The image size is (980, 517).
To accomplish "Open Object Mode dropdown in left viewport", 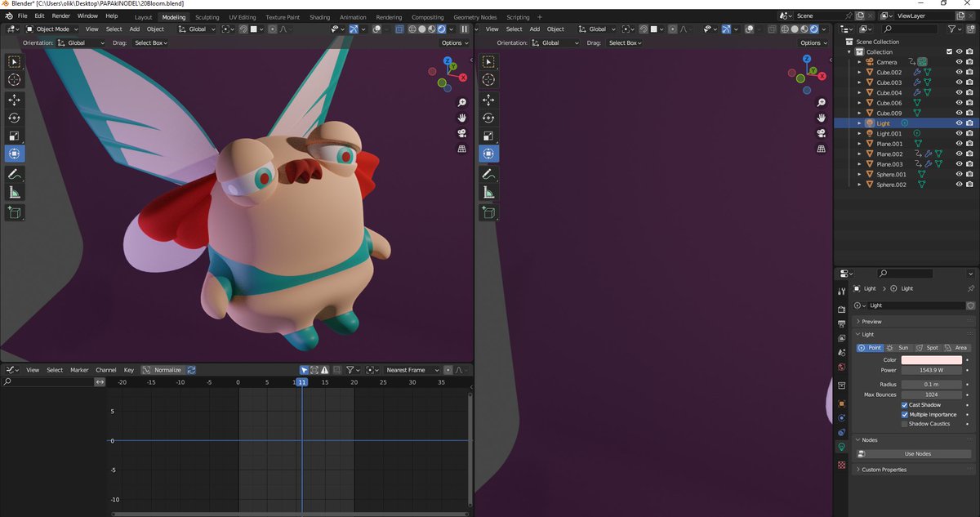I will tap(51, 29).
